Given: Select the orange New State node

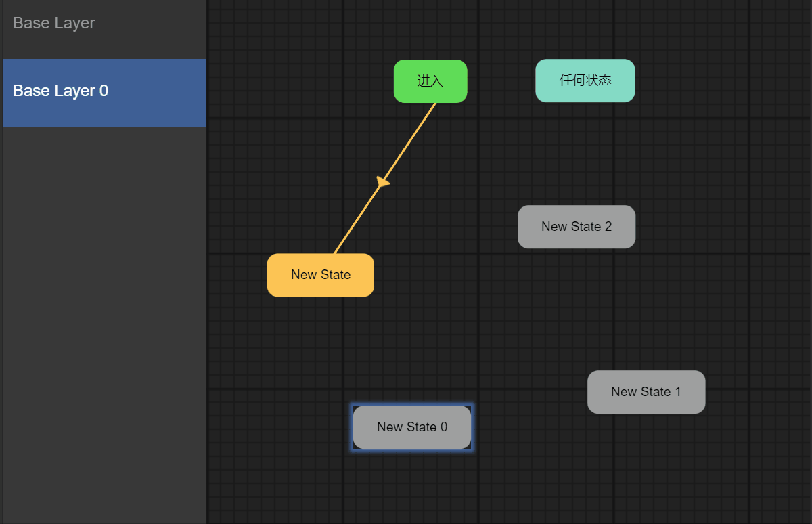Looking at the screenshot, I should [x=321, y=275].
